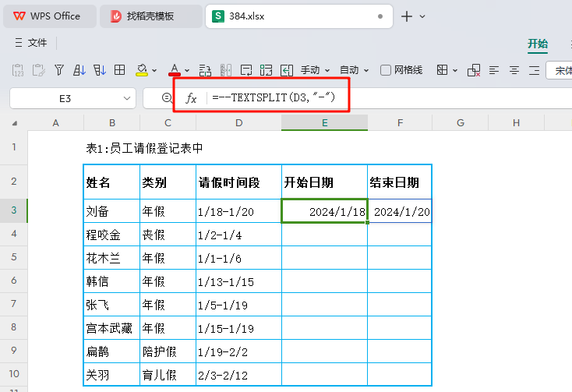Click the unsaved dot on 384.xlsx tab
This screenshot has height=392, width=572.
pyautogui.click(x=380, y=16)
